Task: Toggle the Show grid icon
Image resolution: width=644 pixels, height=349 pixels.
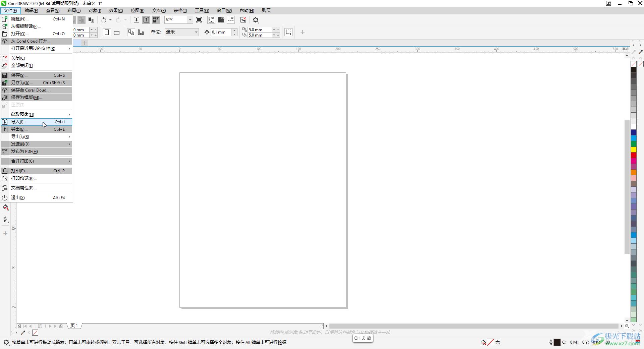Action: (x=221, y=20)
